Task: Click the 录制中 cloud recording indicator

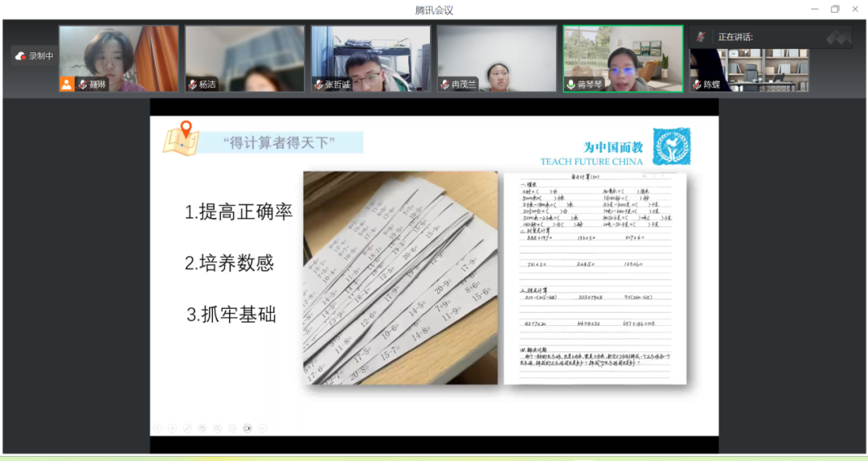Action: (x=35, y=56)
